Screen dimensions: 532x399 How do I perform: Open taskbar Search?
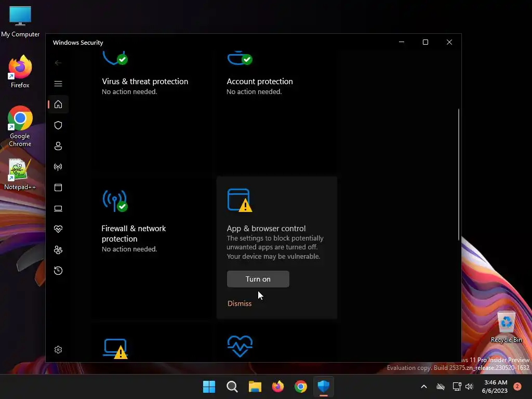coord(232,387)
